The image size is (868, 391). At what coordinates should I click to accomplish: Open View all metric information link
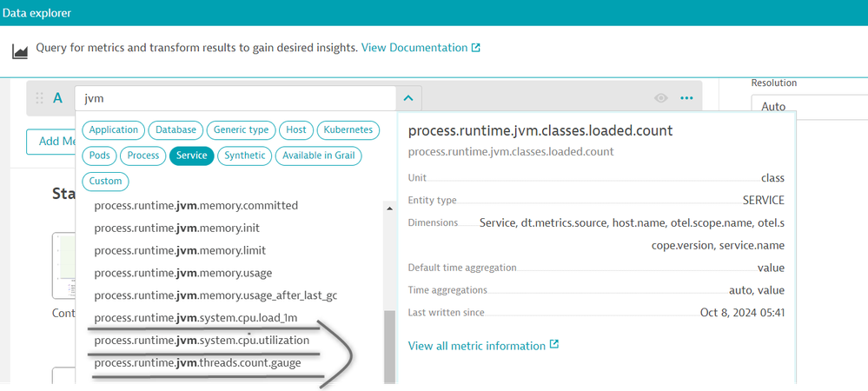pos(476,346)
